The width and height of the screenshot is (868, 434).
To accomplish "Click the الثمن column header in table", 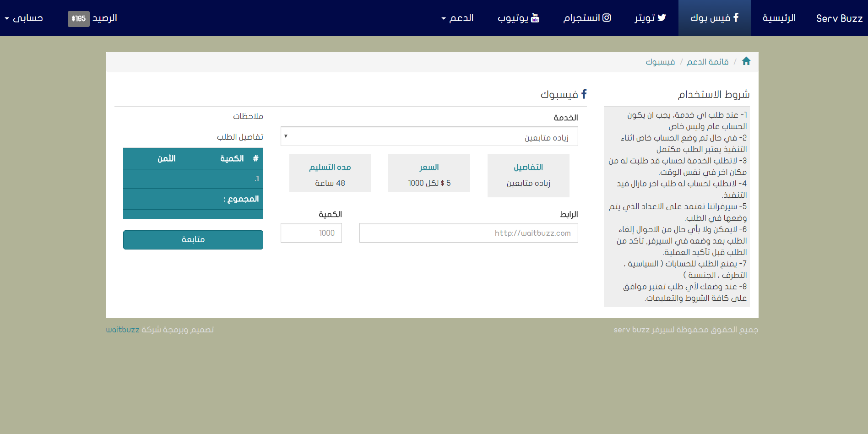I will pyautogui.click(x=167, y=158).
